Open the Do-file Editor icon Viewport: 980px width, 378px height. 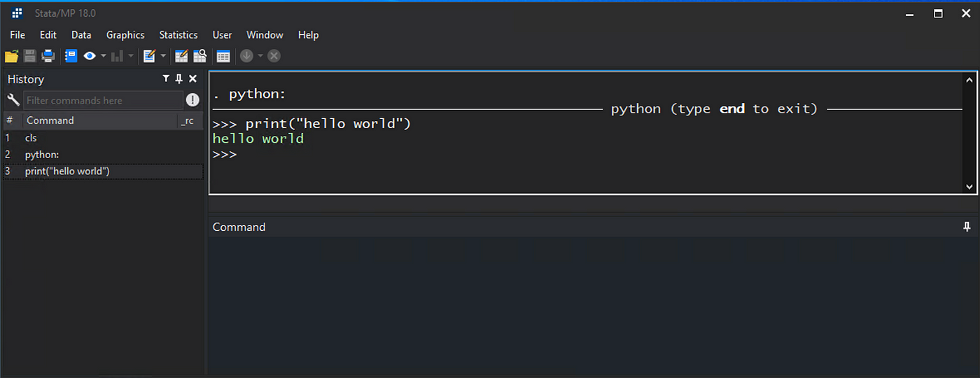149,56
